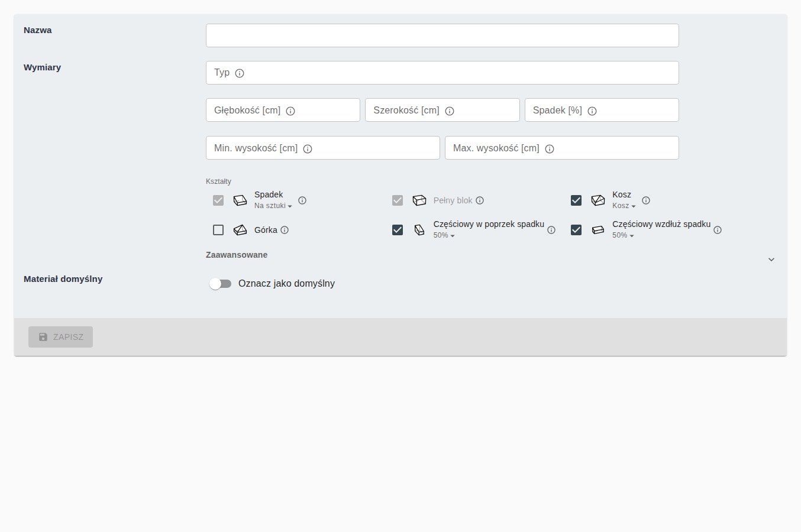Click the Kosz shape icon

click(x=598, y=200)
